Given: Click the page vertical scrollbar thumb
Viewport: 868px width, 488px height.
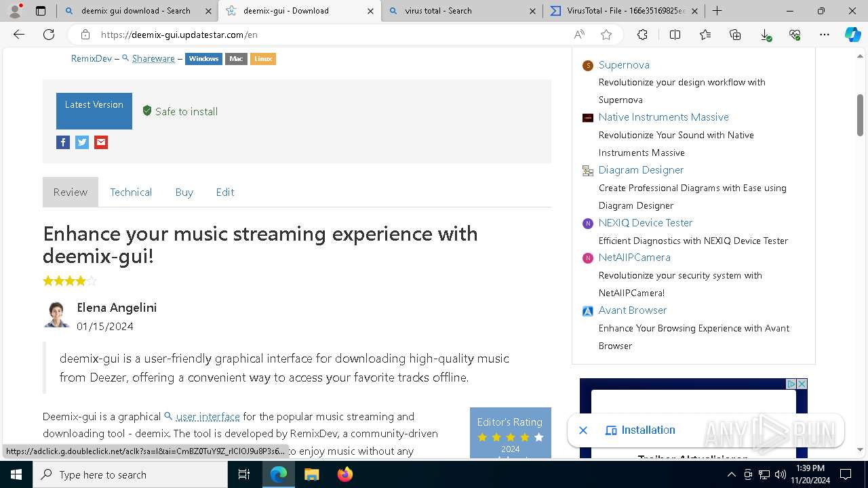Looking at the screenshot, I should 861,115.
